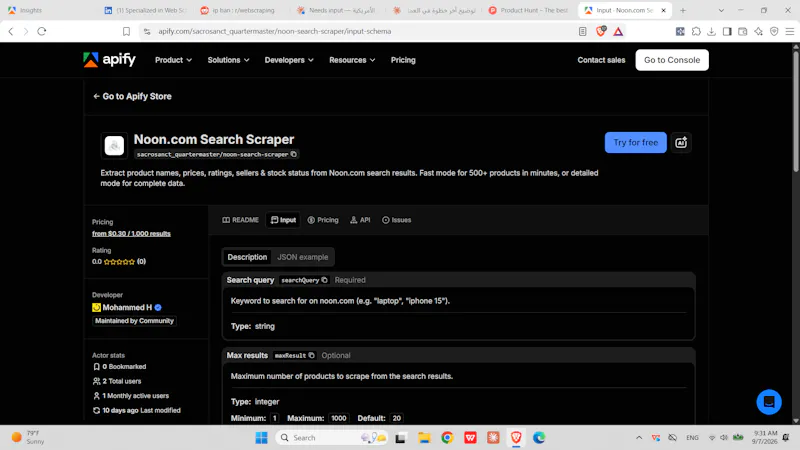Copy the actor slug noon-search-scraper

tap(293, 154)
